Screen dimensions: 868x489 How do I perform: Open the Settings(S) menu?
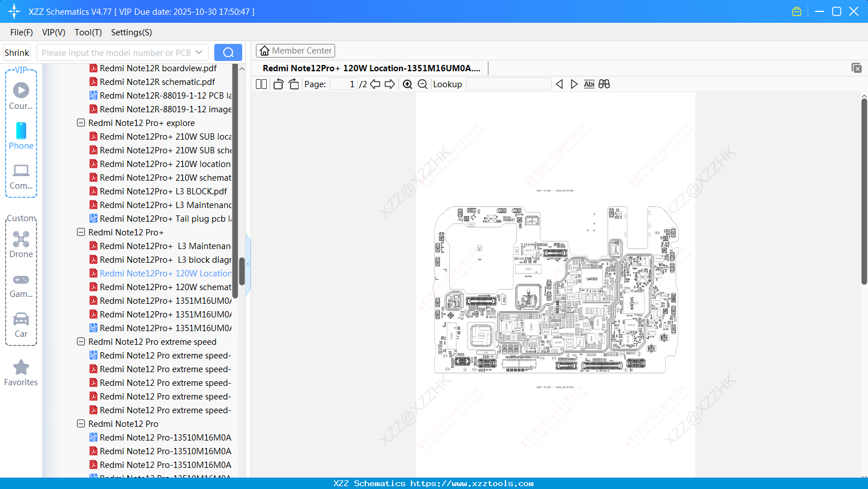click(131, 32)
